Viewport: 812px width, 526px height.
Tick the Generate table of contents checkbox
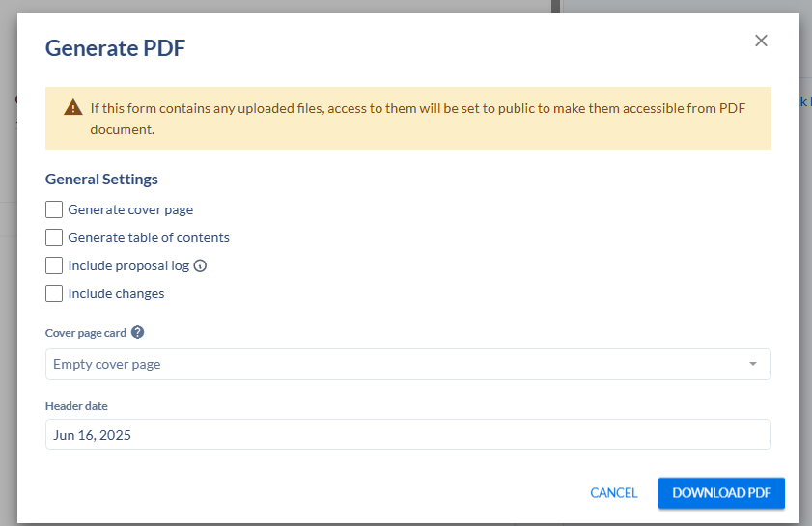tap(54, 237)
